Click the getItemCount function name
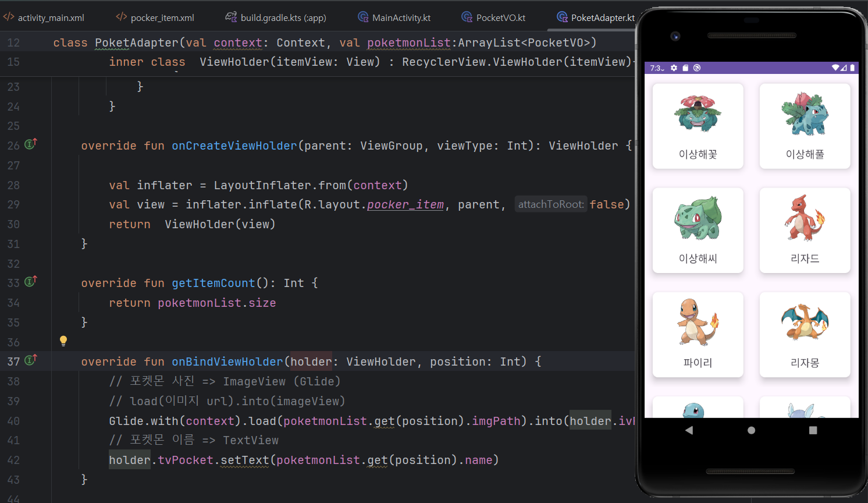Image resolution: width=868 pixels, height=503 pixels. tap(214, 283)
